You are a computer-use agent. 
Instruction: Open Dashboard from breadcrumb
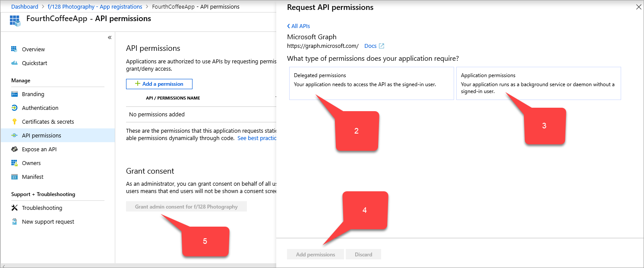pyautogui.click(x=25, y=6)
